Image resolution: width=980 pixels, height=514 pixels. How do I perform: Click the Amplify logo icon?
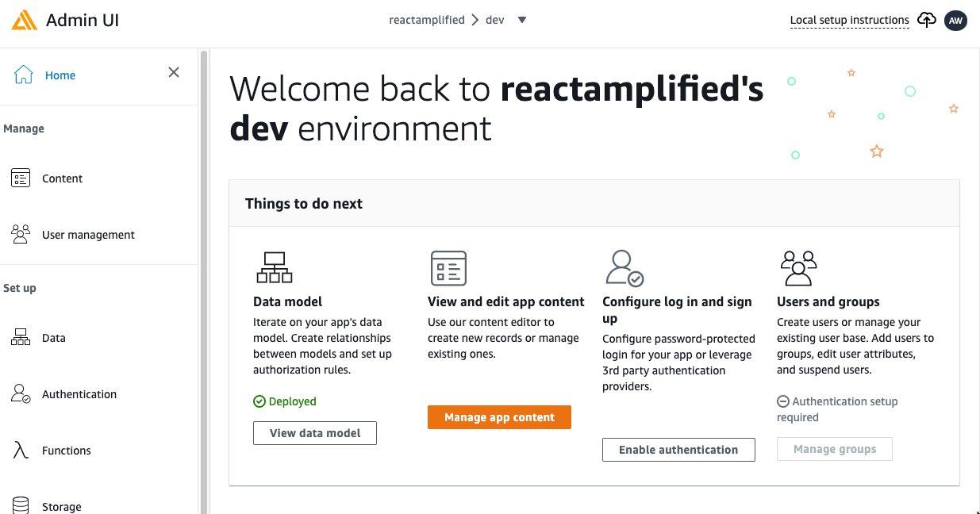tap(25, 20)
